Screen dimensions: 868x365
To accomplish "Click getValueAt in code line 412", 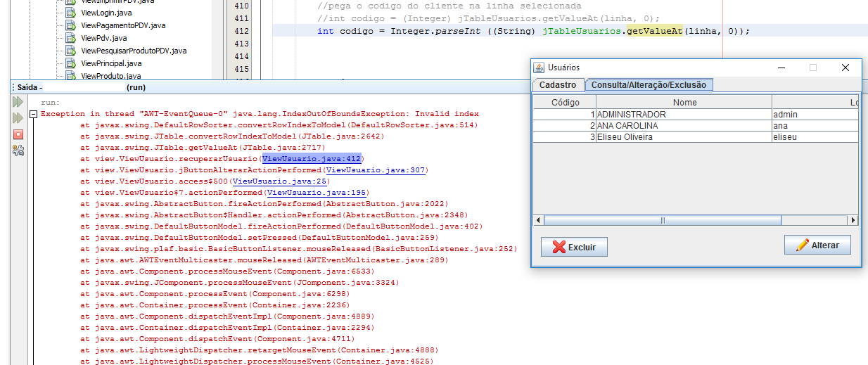I will click(654, 31).
